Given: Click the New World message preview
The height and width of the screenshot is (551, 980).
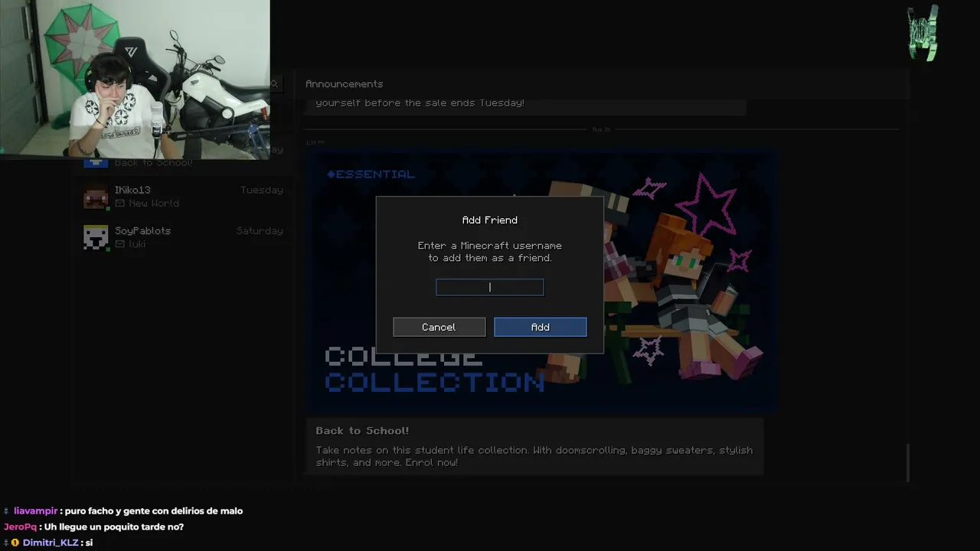Looking at the screenshot, I should 154,204.
